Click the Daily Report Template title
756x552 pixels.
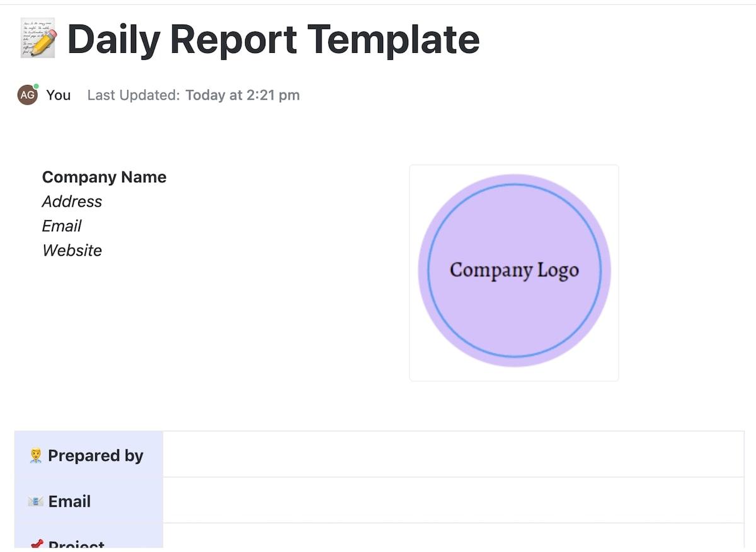[273, 39]
